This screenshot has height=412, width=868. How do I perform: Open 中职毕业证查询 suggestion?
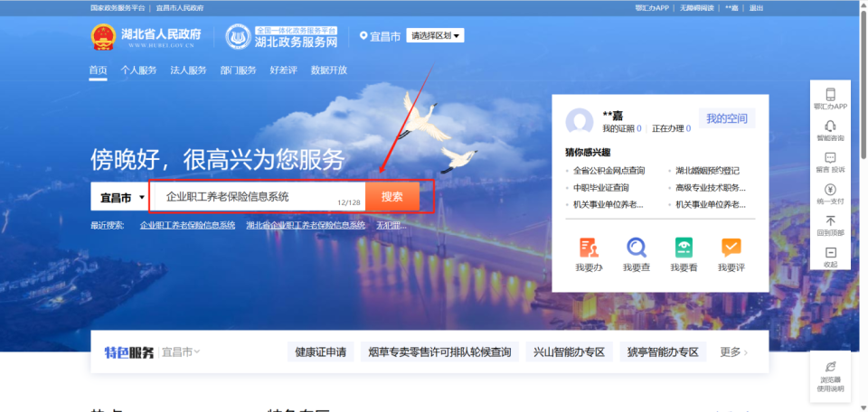tap(601, 188)
